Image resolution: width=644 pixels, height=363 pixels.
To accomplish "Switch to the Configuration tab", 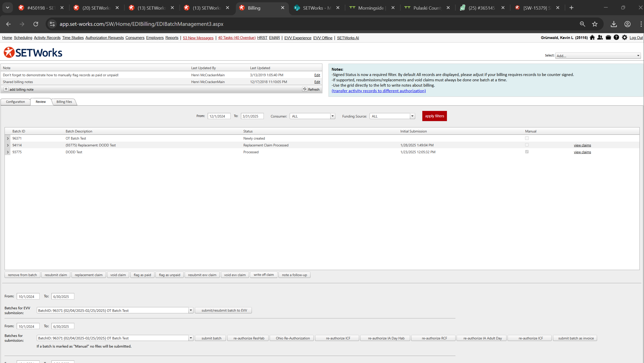I will (x=15, y=102).
